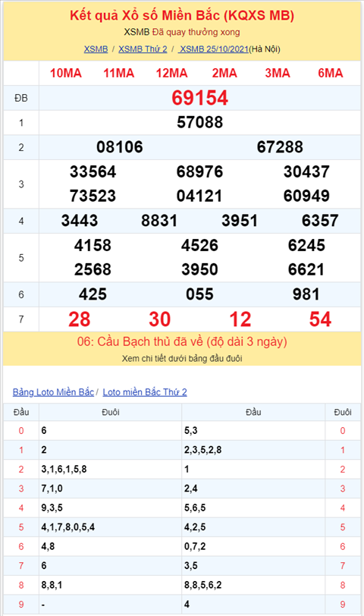The image size is (364, 616).
Task: Click the 2MA ticket code
Action: point(224,73)
